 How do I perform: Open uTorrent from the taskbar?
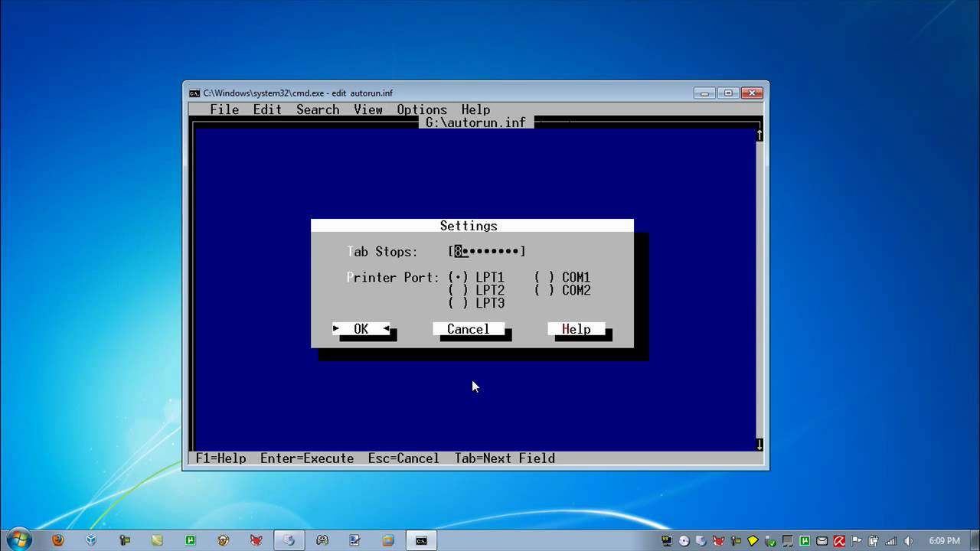click(x=190, y=540)
